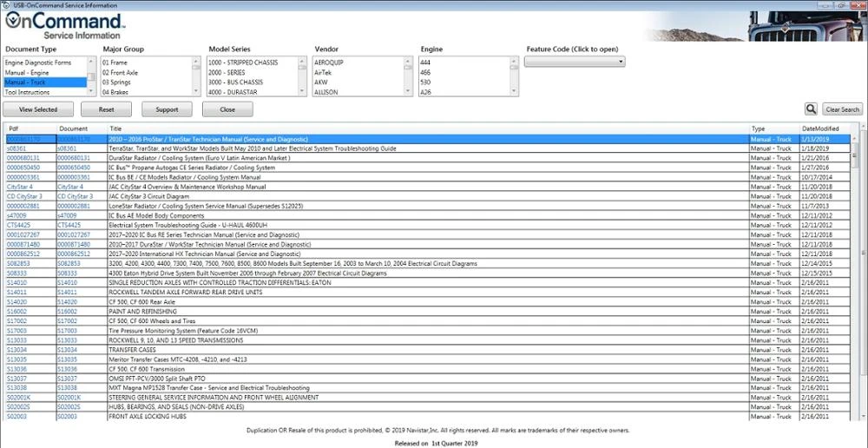The image size is (868, 448).
Task: Open the Feature Code dropdown
Action: (x=575, y=62)
